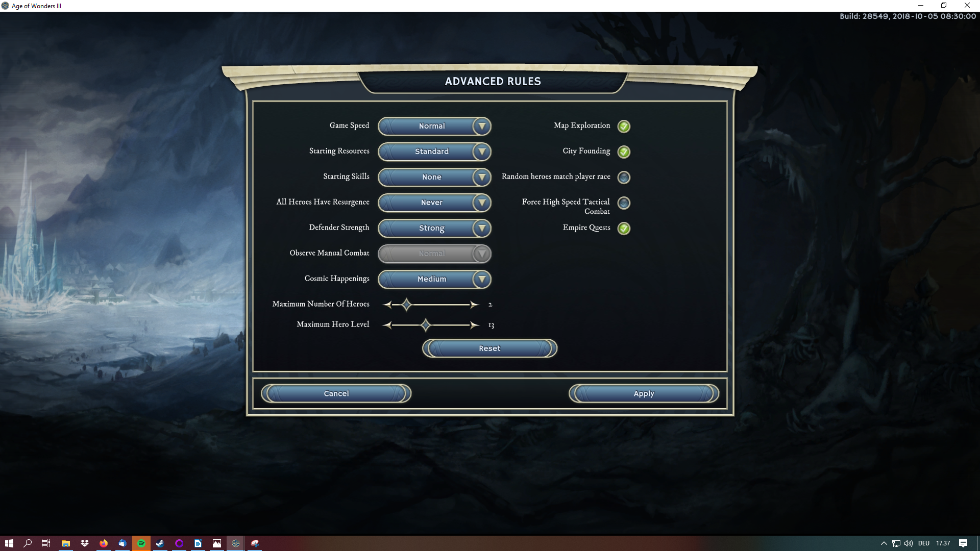Click the Cancel button
This screenshot has width=980, height=551.
pos(336,393)
